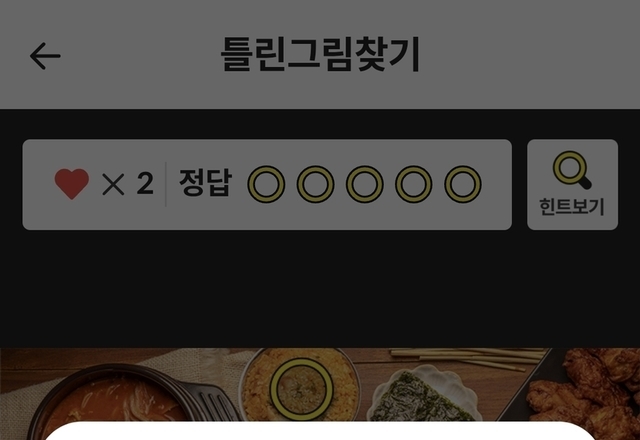Go back using the left arrow
The image size is (640, 440).
click(x=45, y=56)
